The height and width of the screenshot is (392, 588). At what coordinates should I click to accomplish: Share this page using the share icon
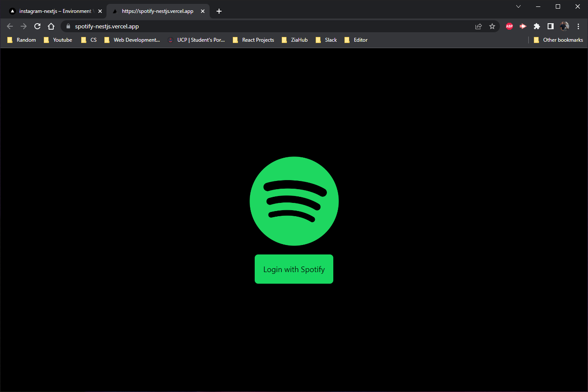coord(478,26)
